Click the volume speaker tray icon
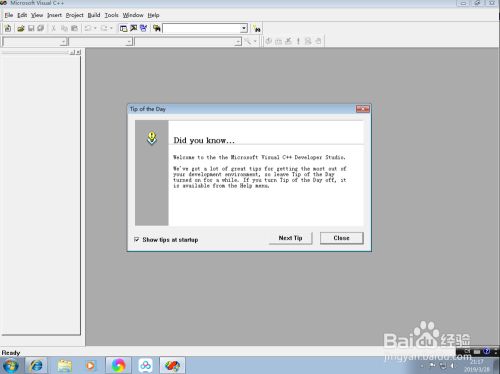The height and width of the screenshot is (374, 500). (x=453, y=366)
